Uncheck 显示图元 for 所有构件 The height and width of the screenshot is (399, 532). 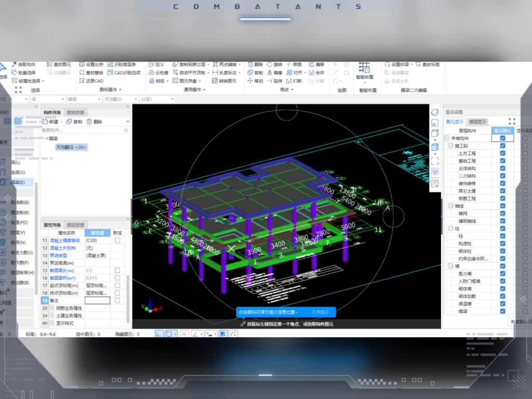[x=502, y=138]
